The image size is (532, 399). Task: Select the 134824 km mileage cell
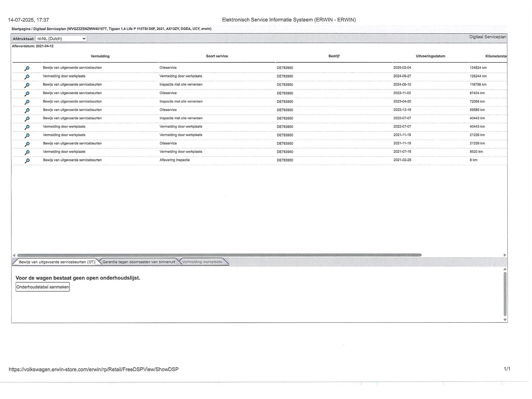(478, 68)
